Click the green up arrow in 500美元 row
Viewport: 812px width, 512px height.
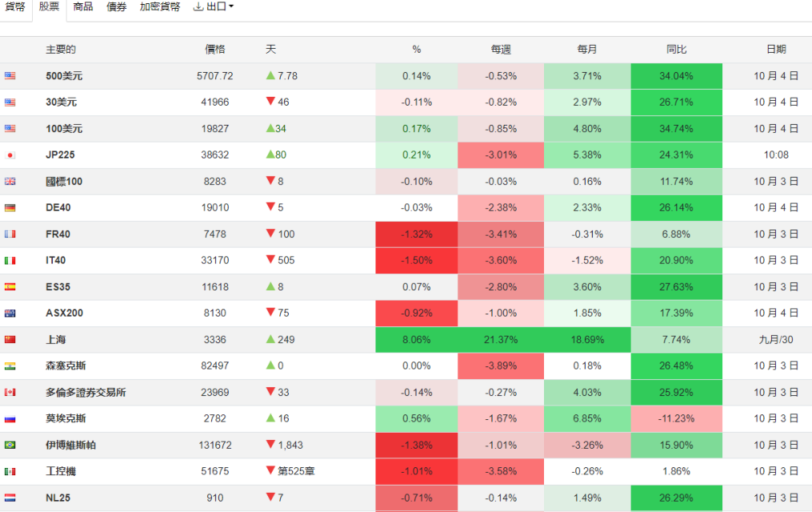click(270, 75)
